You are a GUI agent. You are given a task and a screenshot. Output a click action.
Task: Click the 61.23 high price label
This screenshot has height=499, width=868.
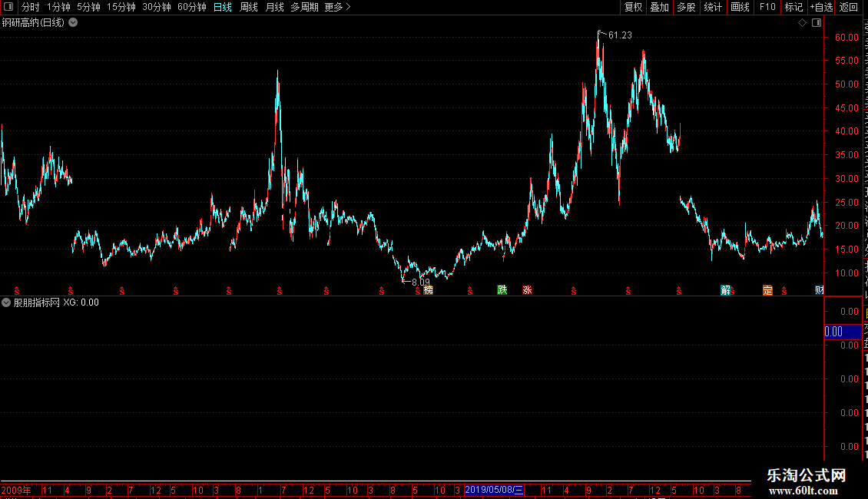[x=619, y=35]
